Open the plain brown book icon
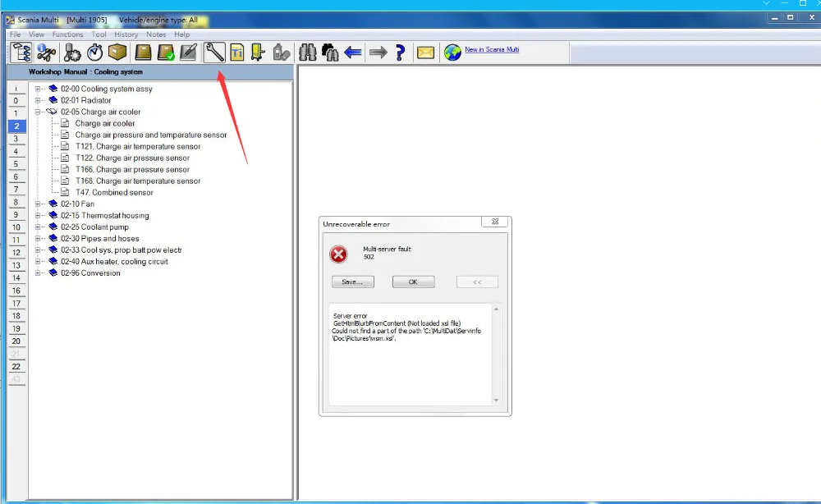The image size is (821, 504). click(x=143, y=53)
